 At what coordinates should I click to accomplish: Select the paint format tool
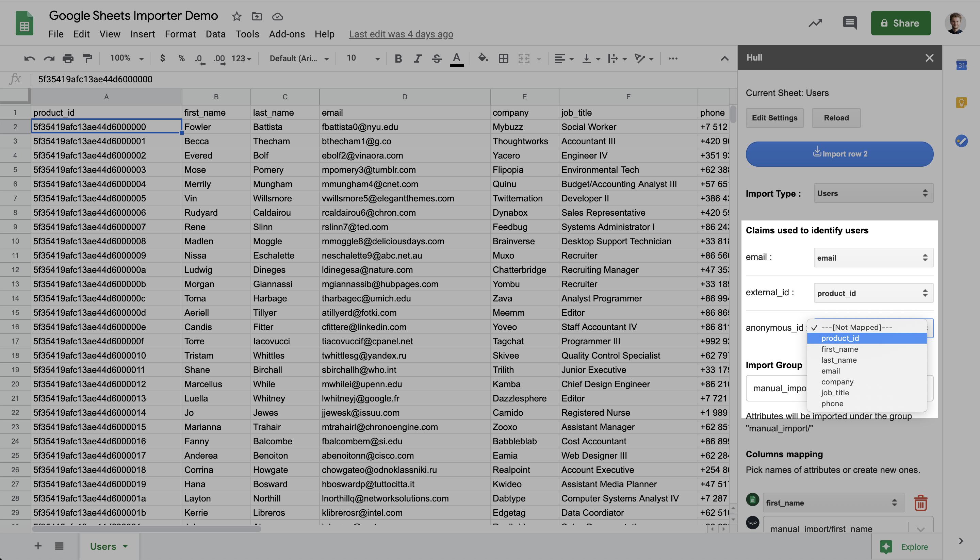pyautogui.click(x=87, y=59)
